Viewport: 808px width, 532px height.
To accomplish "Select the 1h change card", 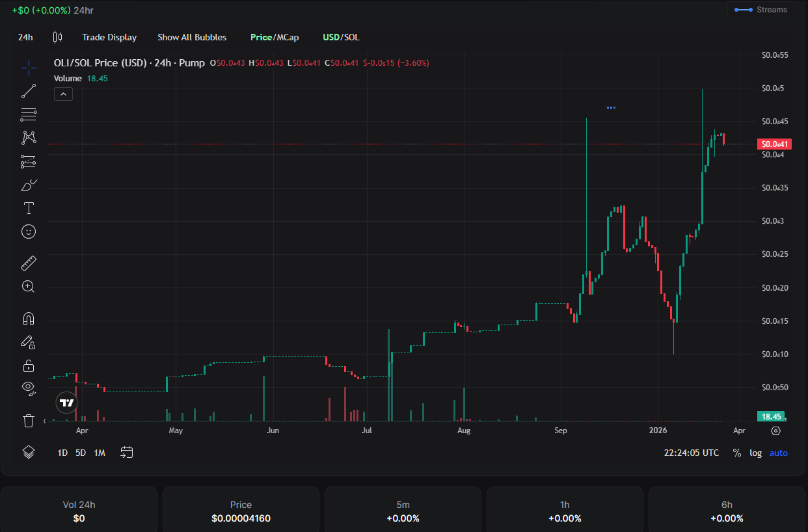I will pyautogui.click(x=565, y=511).
